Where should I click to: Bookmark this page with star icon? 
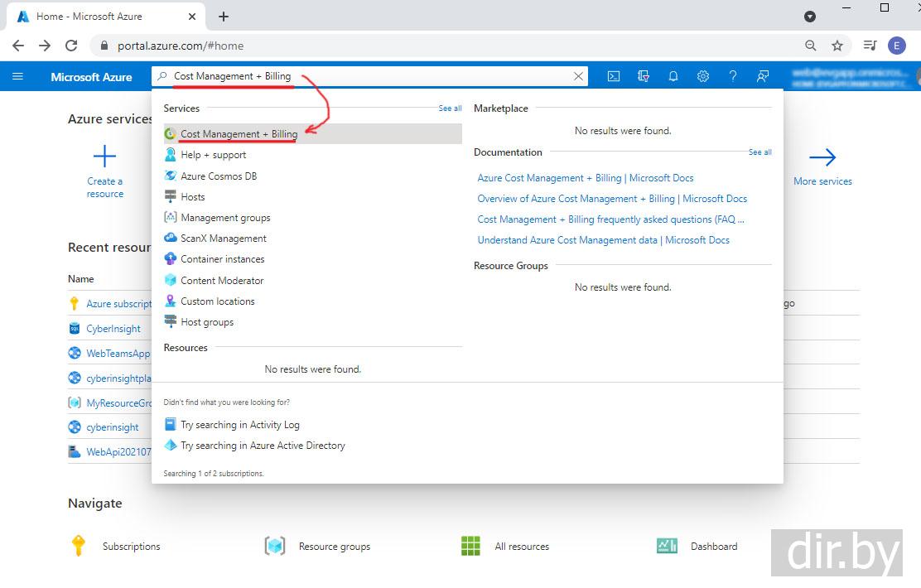coord(837,46)
